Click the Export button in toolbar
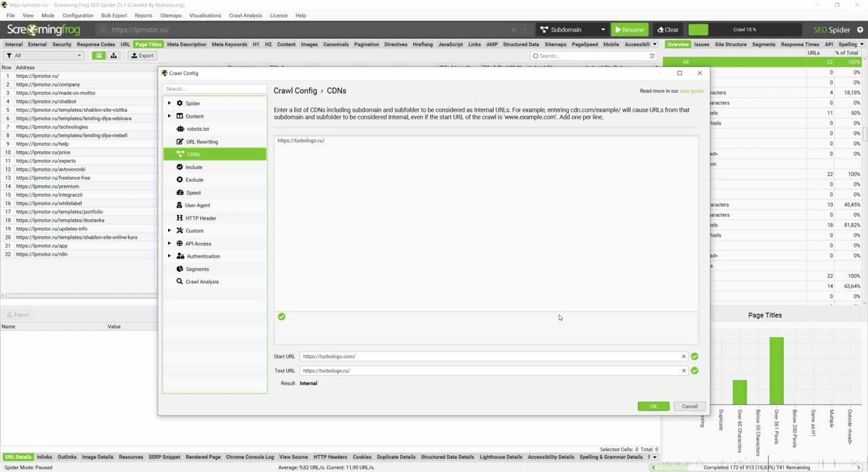 [x=142, y=56]
